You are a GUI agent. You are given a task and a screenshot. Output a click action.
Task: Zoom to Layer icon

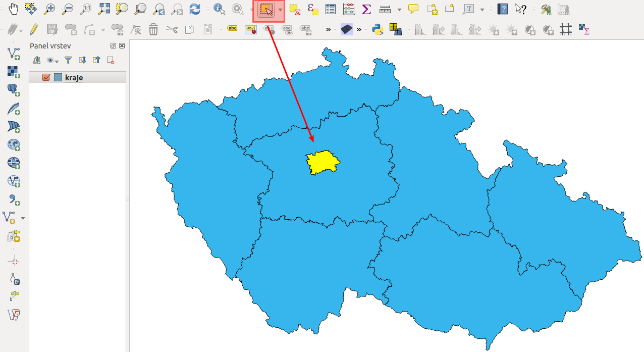140,9
